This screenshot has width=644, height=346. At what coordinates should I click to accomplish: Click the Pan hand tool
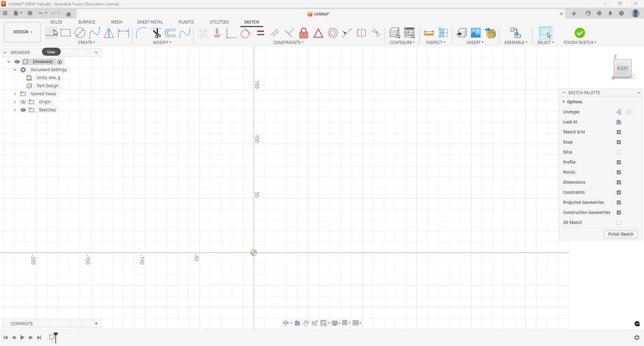coord(306,323)
